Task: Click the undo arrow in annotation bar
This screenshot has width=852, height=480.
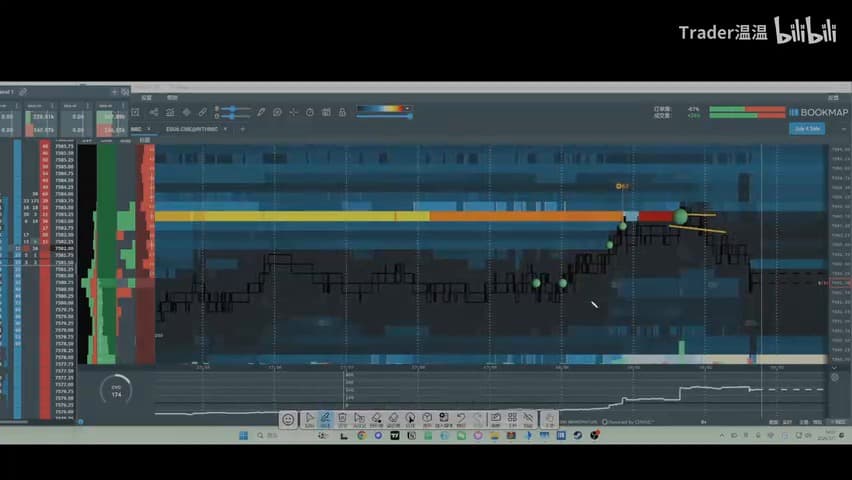Action: [x=461, y=419]
